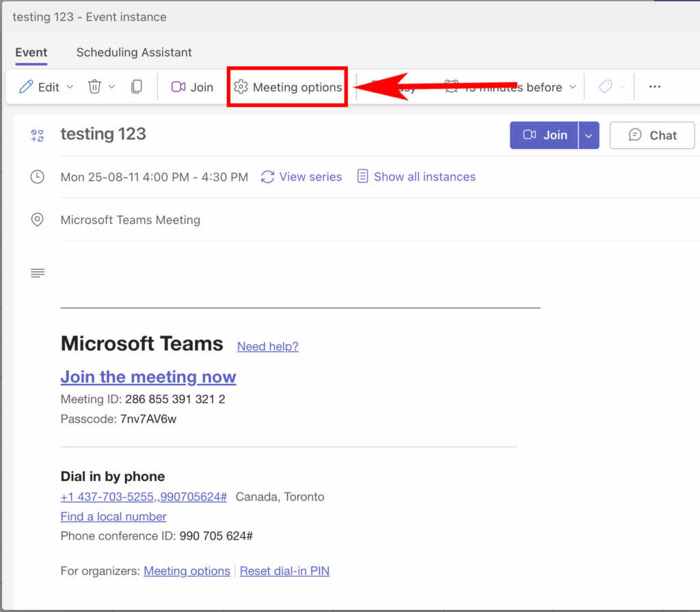Click the Dial in by phone heading
The height and width of the screenshot is (612, 700).
point(113,476)
